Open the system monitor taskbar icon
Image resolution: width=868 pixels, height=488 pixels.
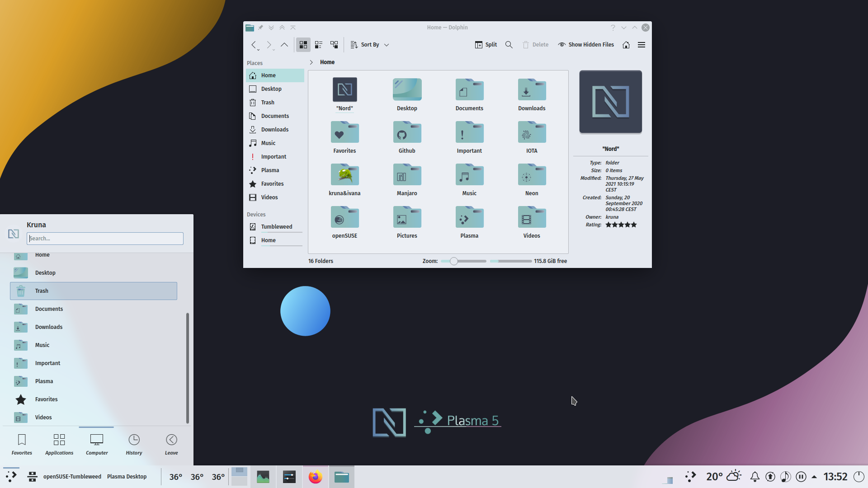pos(263,477)
